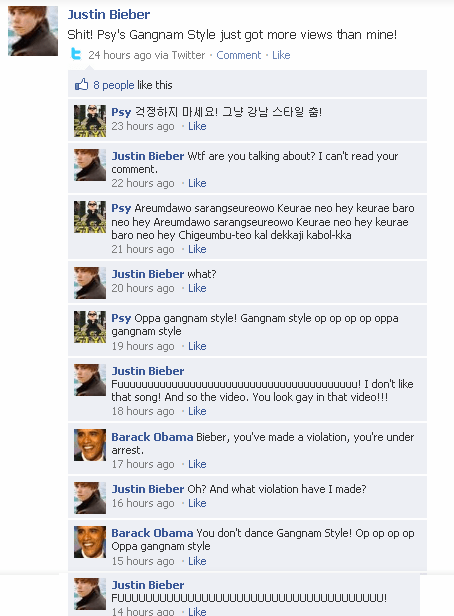
Task: Click the thumbs-up icon beside 8 people
Action: [81, 84]
